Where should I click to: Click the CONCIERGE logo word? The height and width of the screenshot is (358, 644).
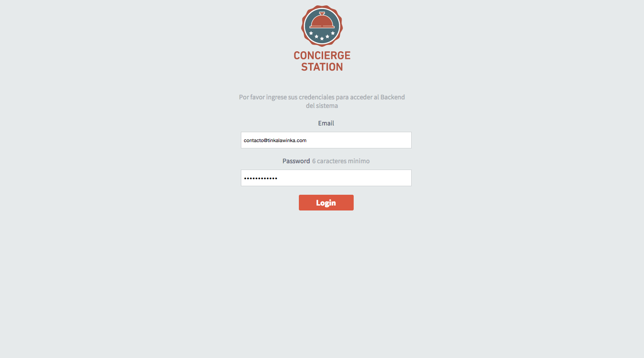tap(322, 55)
